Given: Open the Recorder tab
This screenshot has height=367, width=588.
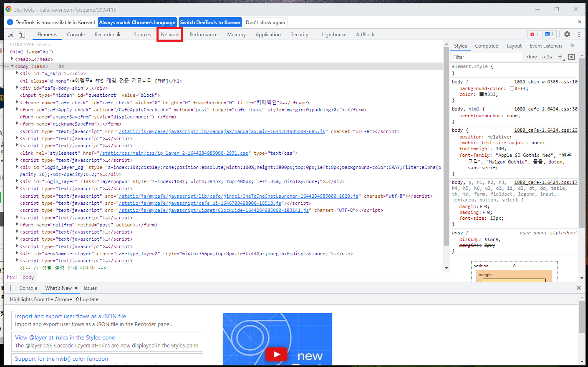Looking at the screenshot, I should [x=107, y=35].
